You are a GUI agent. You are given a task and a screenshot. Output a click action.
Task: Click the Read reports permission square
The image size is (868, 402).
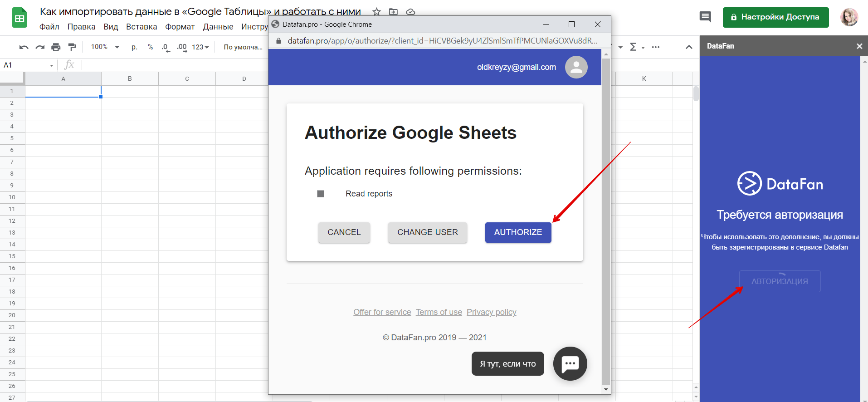(x=321, y=194)
